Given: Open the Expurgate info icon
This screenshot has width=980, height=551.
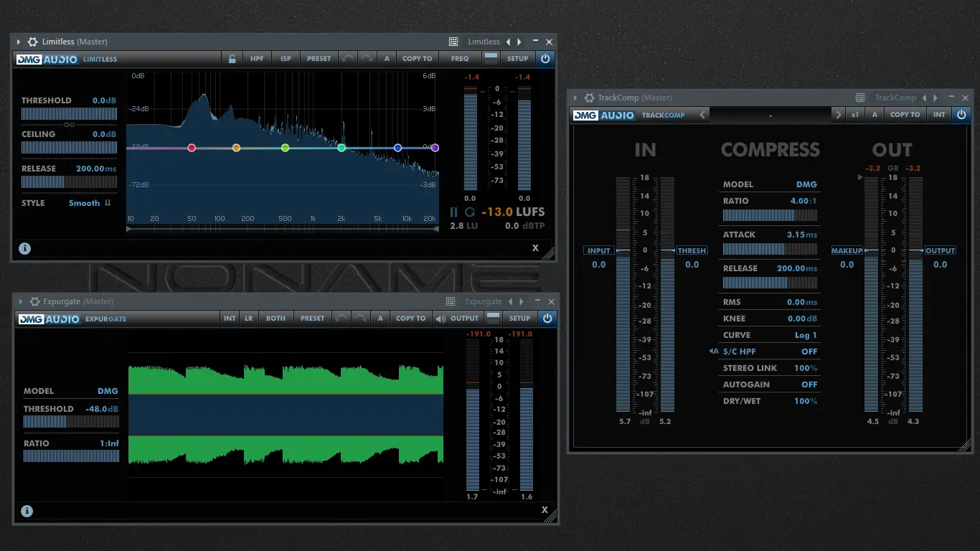Looking at the screenshot, I should coord(27,512).
